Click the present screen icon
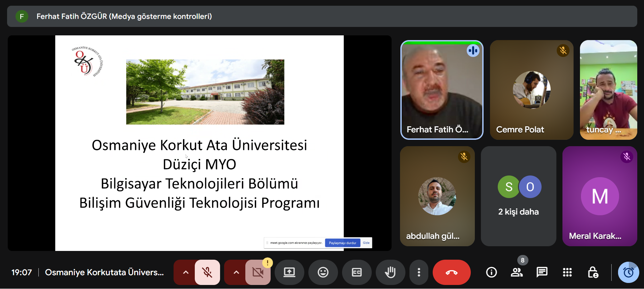The width and height of the screenshot is (644, 289). coord(289,272)
